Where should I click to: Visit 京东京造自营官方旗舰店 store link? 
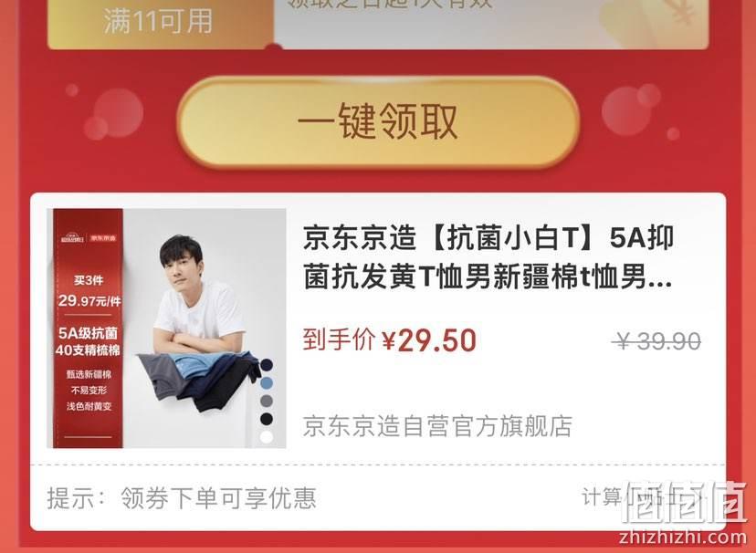point(437,426)
